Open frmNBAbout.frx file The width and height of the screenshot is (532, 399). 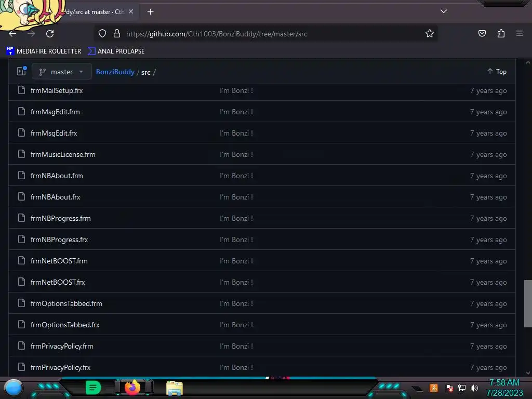coord(55,197)
